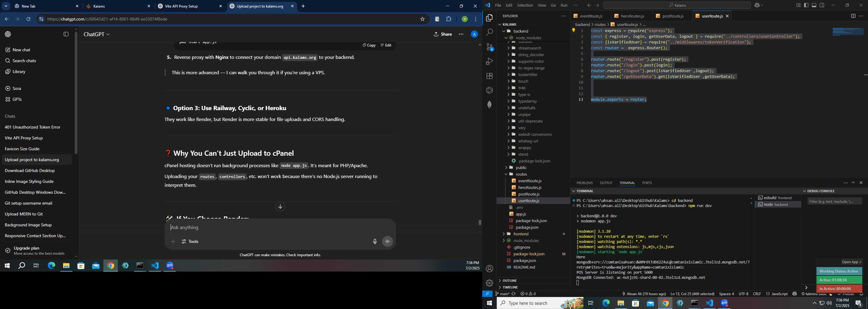Screen dimensions: 868x309
Task: Open Manage gear icon in VS Code
Action: tap(489, 283)
